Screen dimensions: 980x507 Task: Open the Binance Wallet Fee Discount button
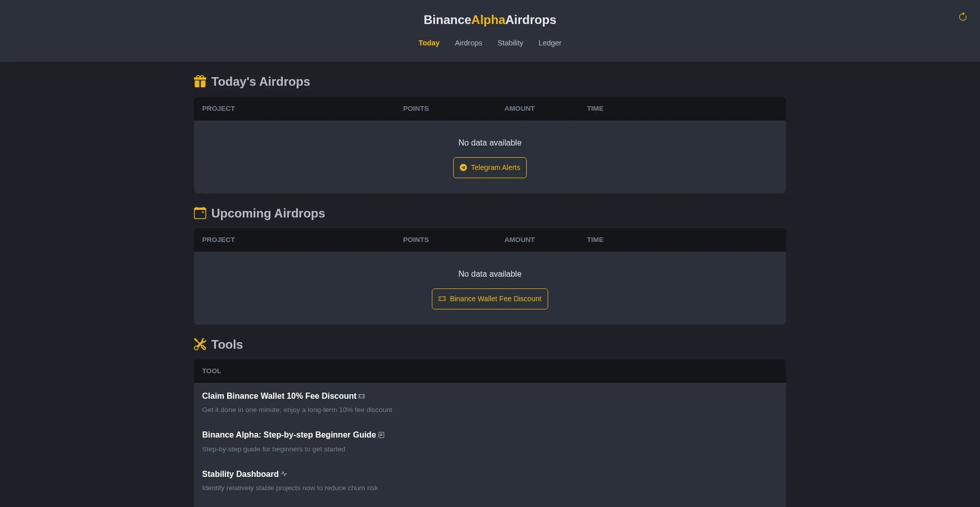tap(490, 299)
